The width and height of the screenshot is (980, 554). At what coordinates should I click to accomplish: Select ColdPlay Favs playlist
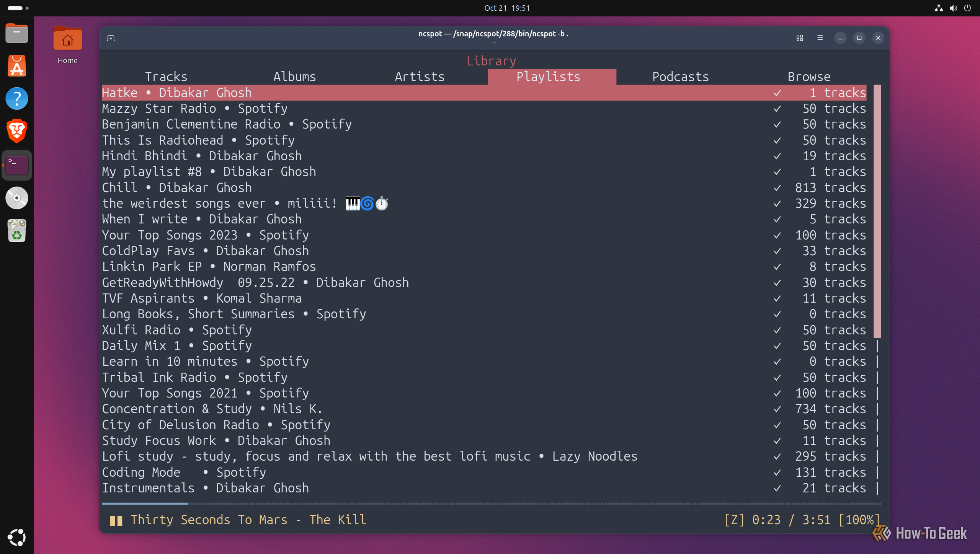coord(484,251)
